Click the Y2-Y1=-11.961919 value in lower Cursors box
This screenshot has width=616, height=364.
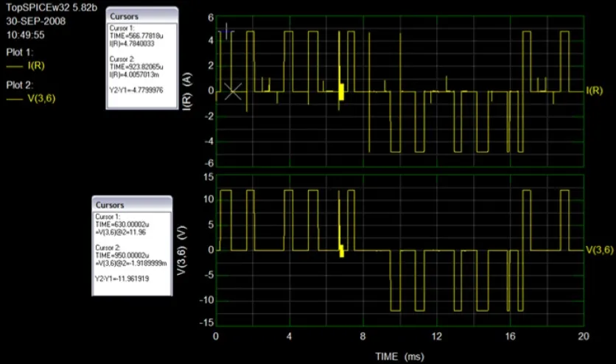pos(122,279)
